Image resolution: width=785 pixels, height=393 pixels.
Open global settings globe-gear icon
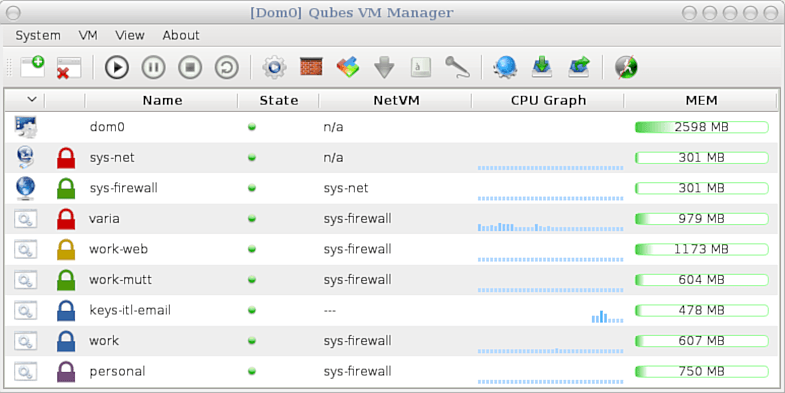(505, 67)
